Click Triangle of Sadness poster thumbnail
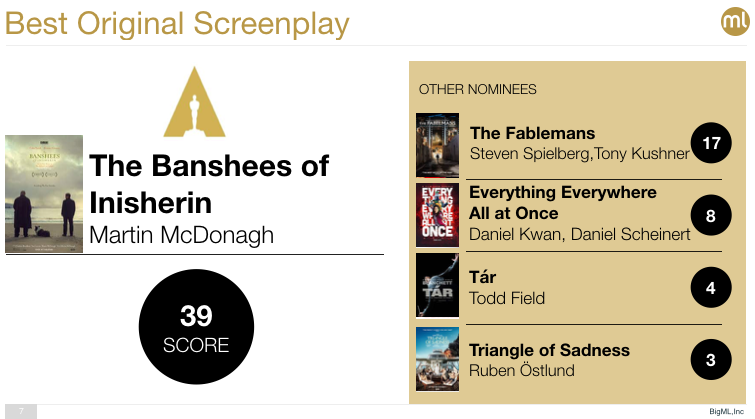 437,358
